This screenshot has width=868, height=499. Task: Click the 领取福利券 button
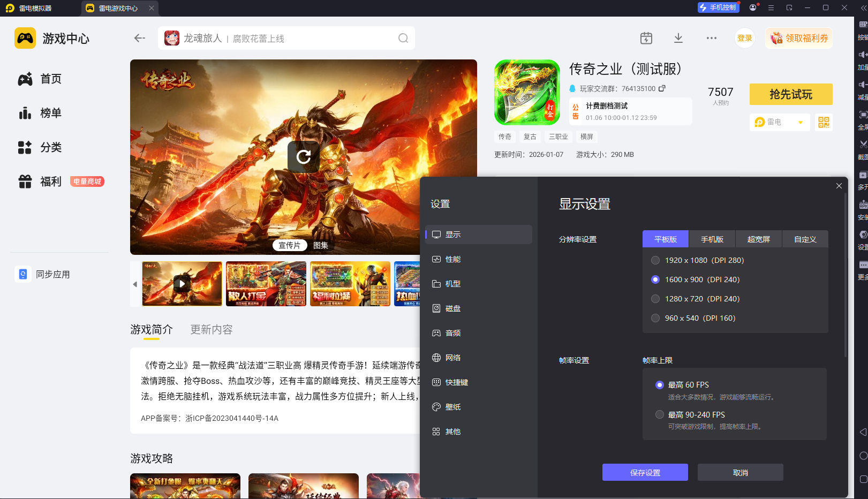click(799, 38)
